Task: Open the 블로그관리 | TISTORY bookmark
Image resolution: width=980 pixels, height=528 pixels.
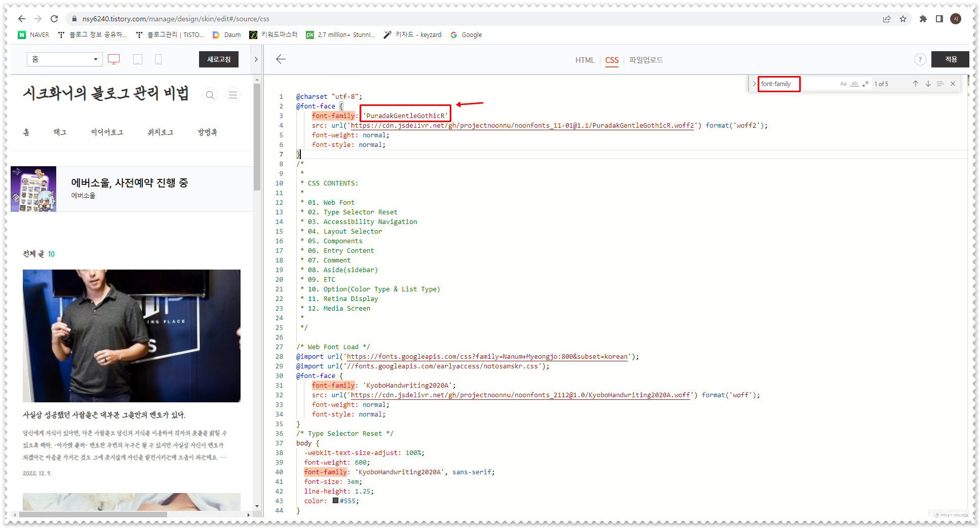Action: (x=170, y=35)
